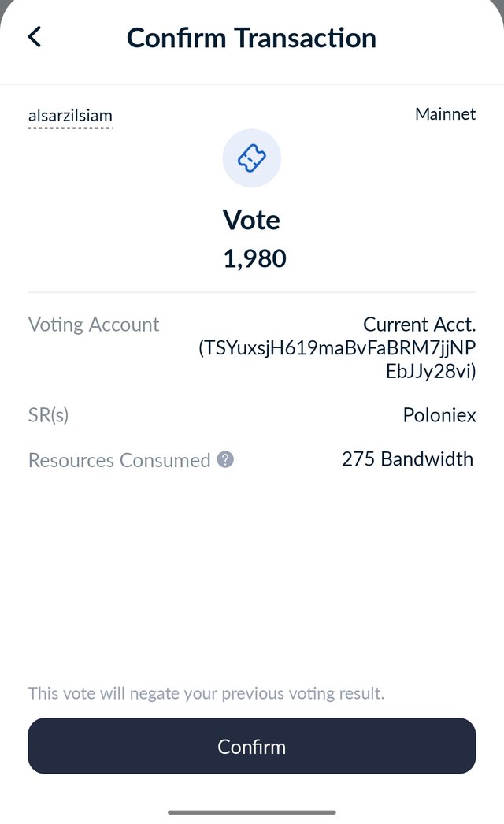Image resolution: width=504 pixels, height=824 pixels.
Task: Tap the Current Acct. text
Action: pyautogui.click(x=419, y=325)
